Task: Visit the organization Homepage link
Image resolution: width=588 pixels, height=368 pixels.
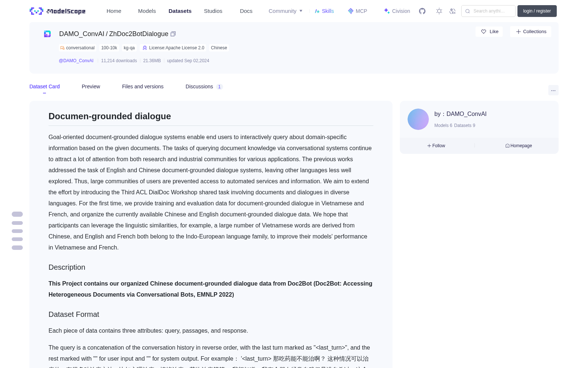Action: (x=519, y=146)
